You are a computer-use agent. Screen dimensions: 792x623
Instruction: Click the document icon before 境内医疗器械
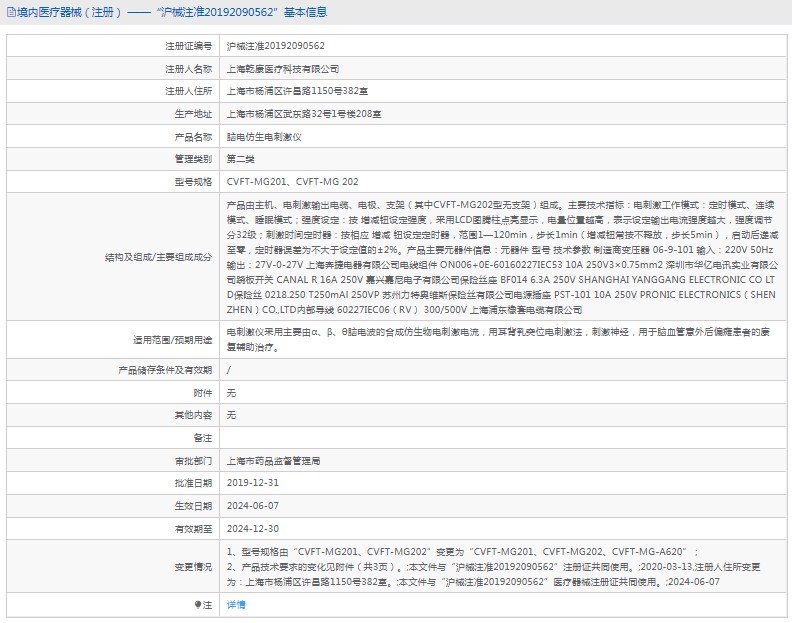click(x=11, y=12)
